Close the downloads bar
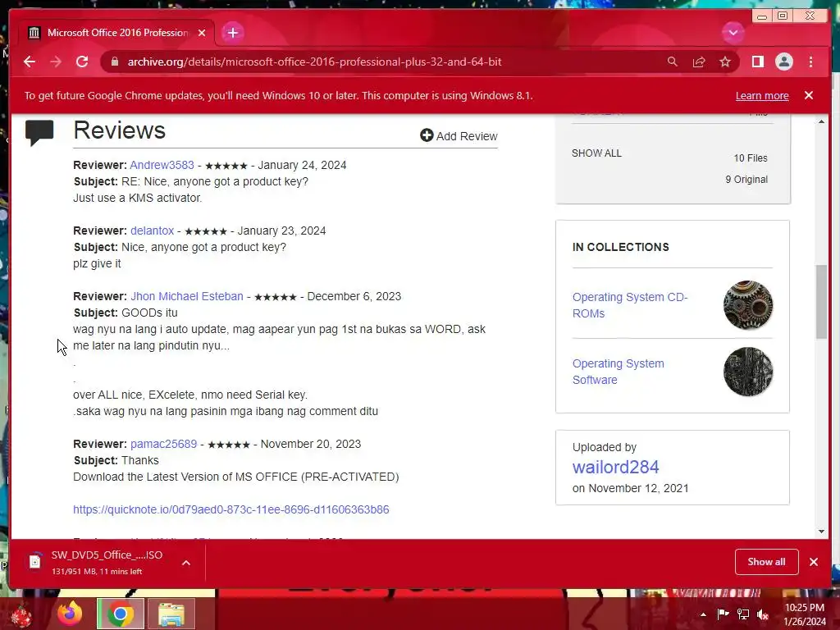 813,562
